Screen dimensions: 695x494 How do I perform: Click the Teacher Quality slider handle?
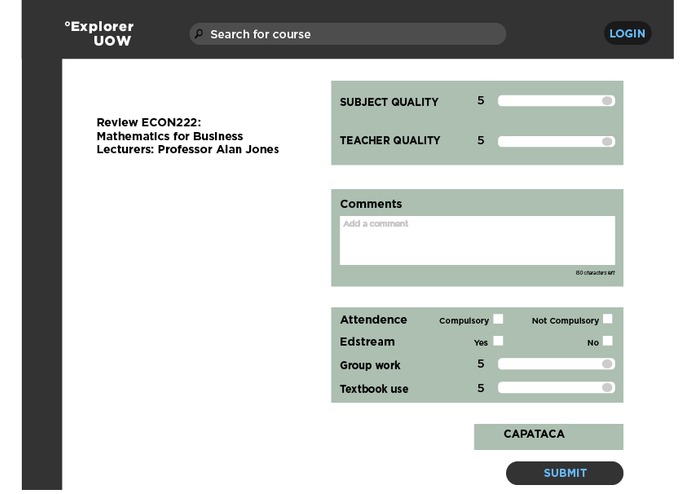coord(607,142)
